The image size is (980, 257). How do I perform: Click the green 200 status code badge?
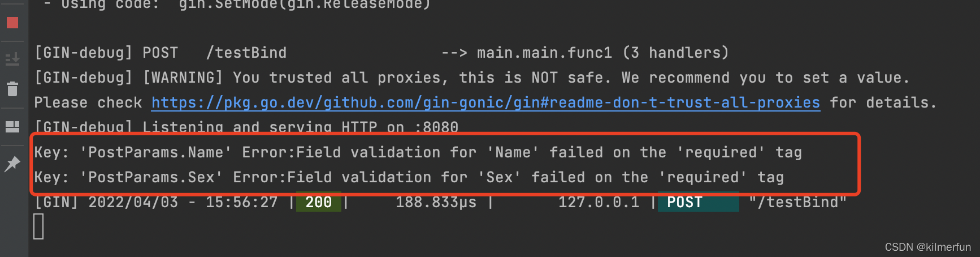pos(319,202)
